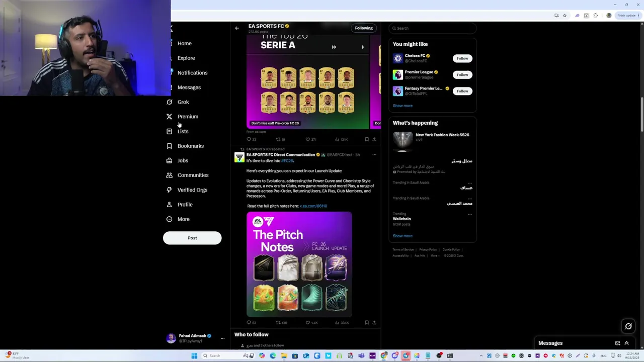Open Privacy Policy footer link

coord(428,250)
